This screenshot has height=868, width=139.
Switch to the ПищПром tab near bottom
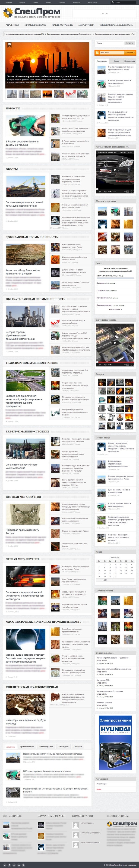pos(78,746)
